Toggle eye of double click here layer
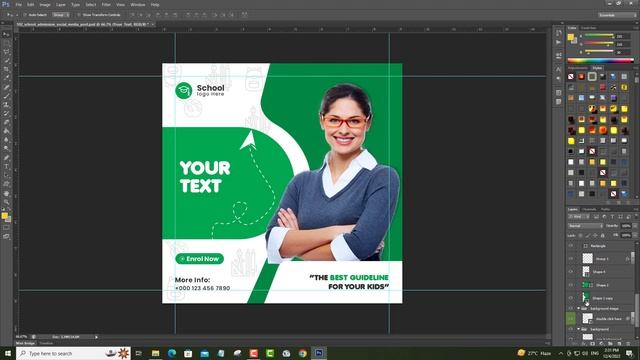 571,318
